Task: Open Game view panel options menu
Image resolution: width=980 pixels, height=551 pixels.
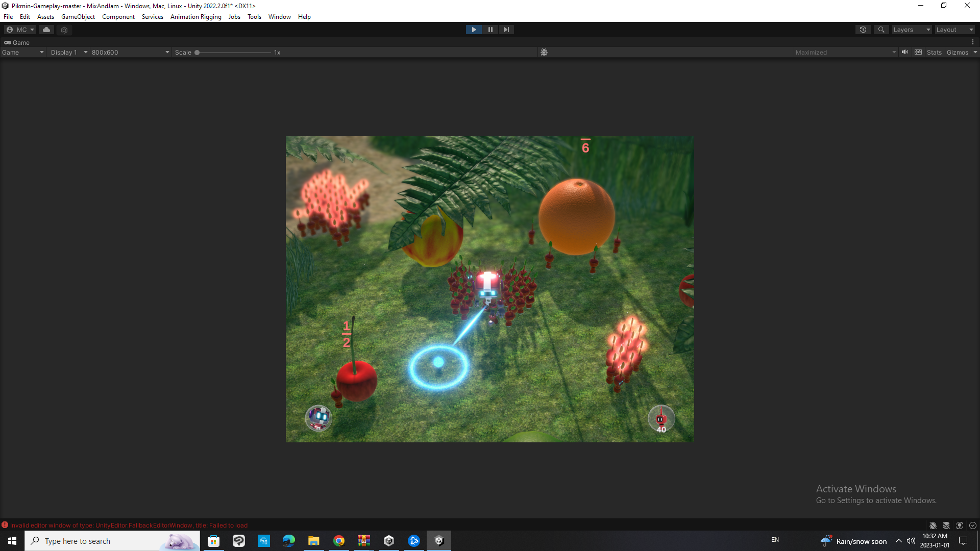Action: pyautogui.click(x=973, y=43)
